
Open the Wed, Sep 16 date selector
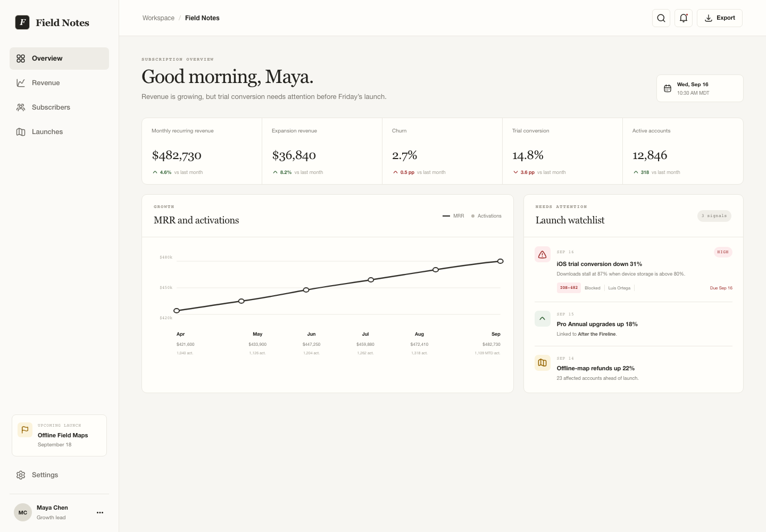700,88
